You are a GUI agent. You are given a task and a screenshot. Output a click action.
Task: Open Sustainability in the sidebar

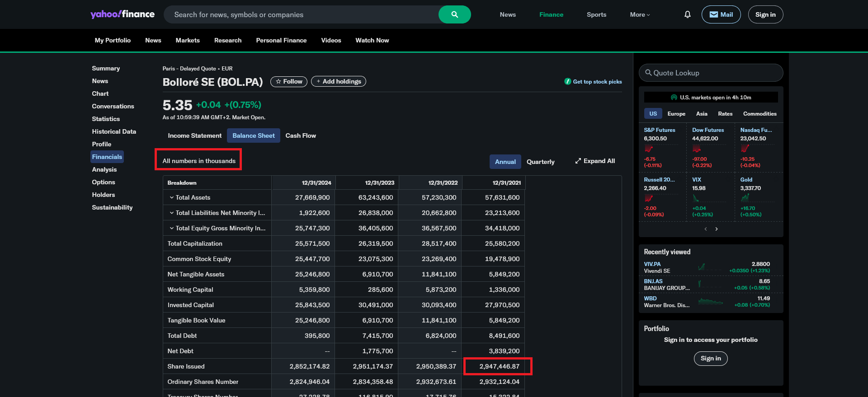pos(112,207)
